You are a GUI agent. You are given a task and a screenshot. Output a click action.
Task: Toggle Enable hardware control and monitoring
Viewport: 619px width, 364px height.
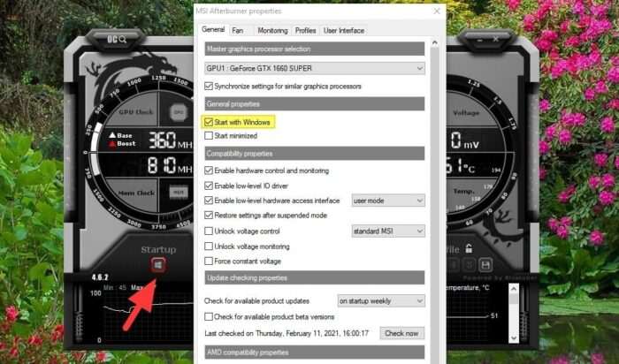pos(209,171)
